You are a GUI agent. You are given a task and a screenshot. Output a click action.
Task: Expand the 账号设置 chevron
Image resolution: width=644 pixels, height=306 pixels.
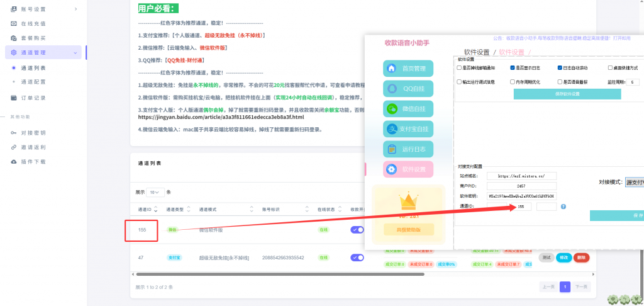click(x=76, y=9)
